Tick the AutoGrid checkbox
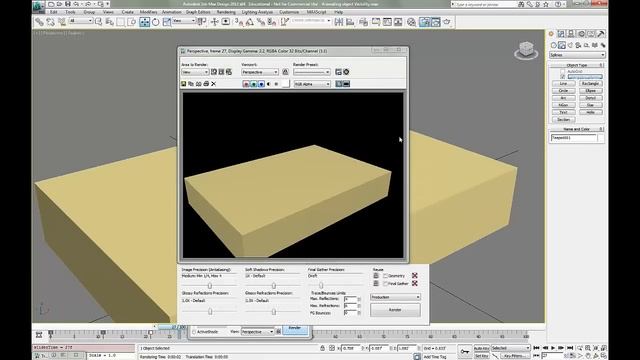Screen dimensions: 640x360 (x=562, y=71)
